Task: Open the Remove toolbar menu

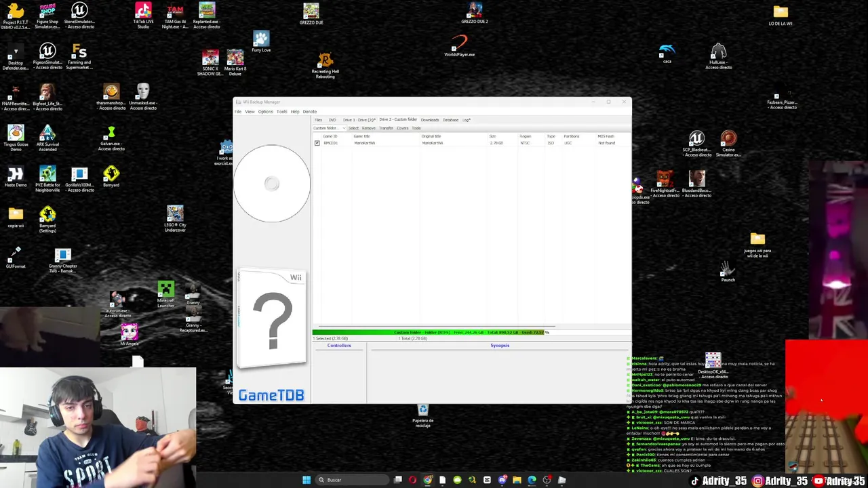Action: [368, 128]
